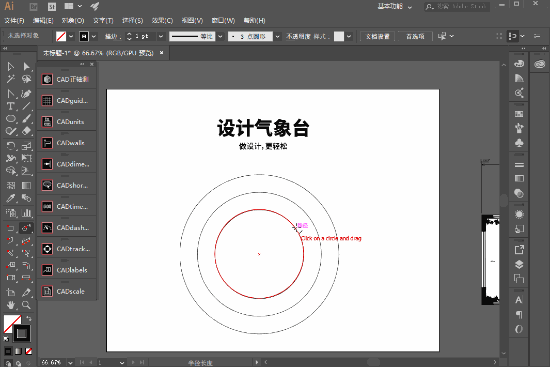Image resolution: width=550 pixels, height=367 pixels.
Task: Click the stroke swatch in control bar
Action: tap(84, 36)
